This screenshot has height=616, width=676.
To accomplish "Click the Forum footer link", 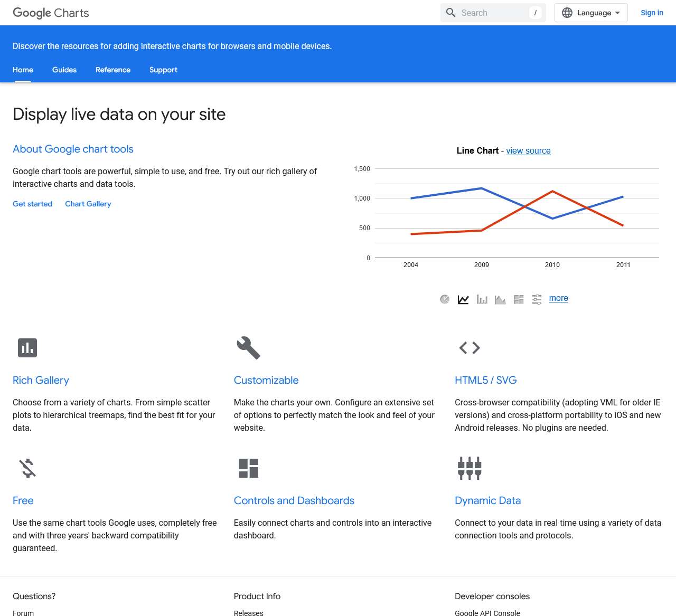I will click(x=23, y=612).
